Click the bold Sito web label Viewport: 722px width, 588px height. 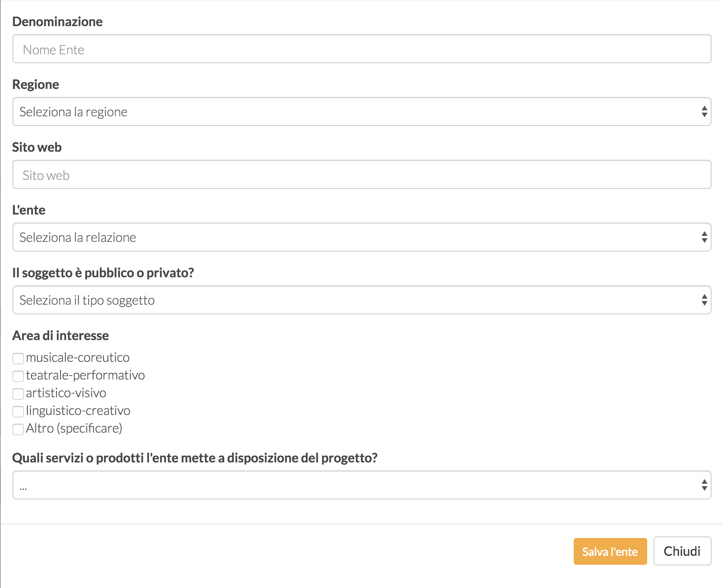coord(37,147)
